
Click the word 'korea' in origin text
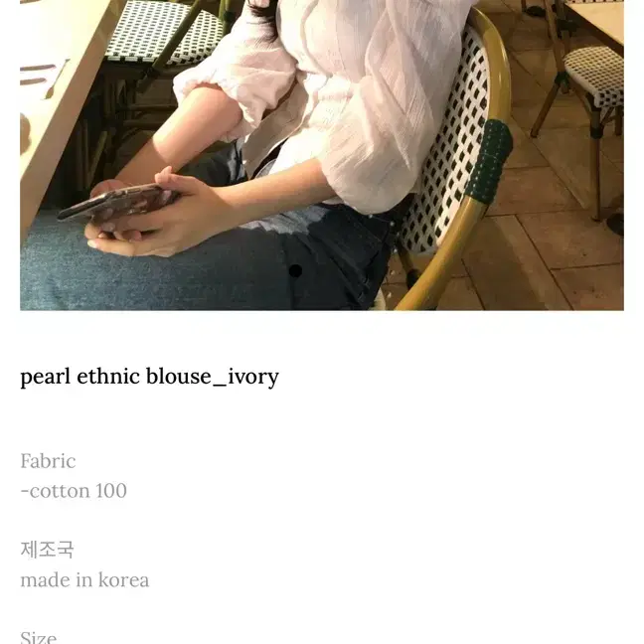123,580
